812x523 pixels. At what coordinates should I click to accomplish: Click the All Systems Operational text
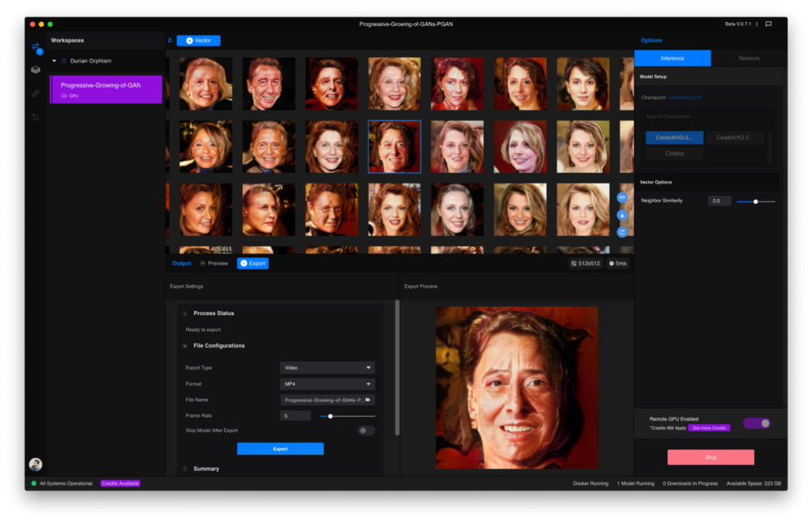click(x=67, y=483)
